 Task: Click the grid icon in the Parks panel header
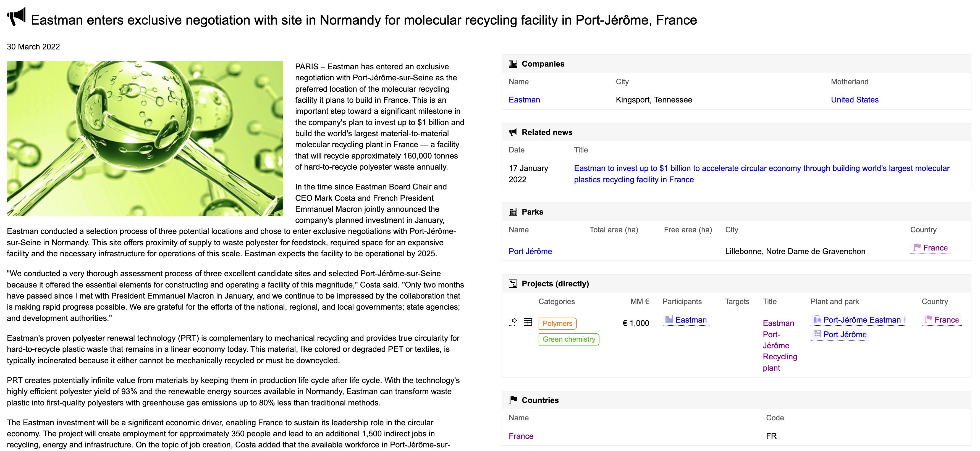(513, 212)
